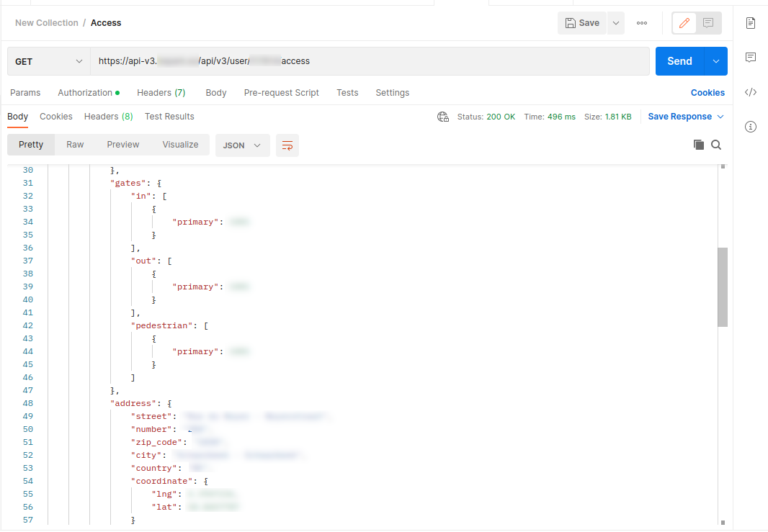
Task: Switch to comment mode toggle
Action: coord(708,23)
